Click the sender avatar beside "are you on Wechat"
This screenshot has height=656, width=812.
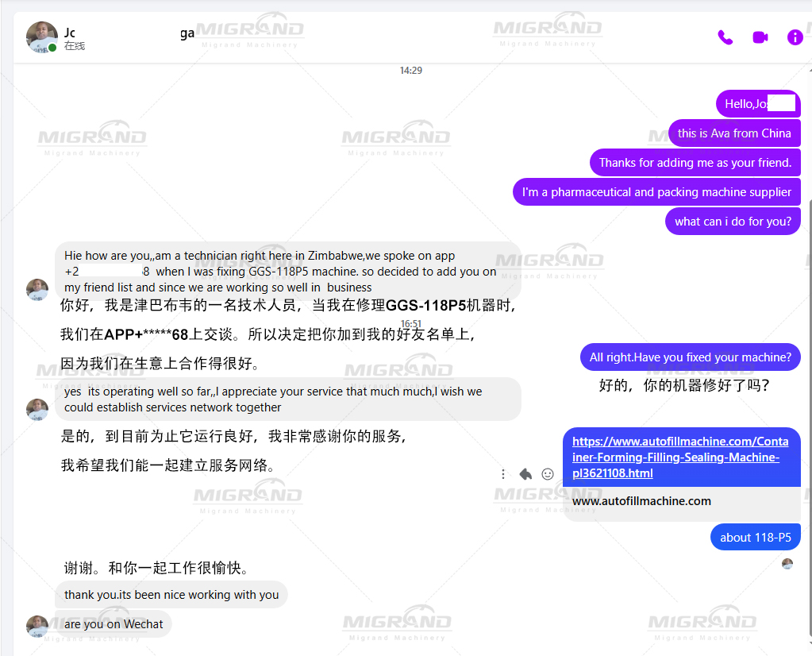tap(37, 627)
